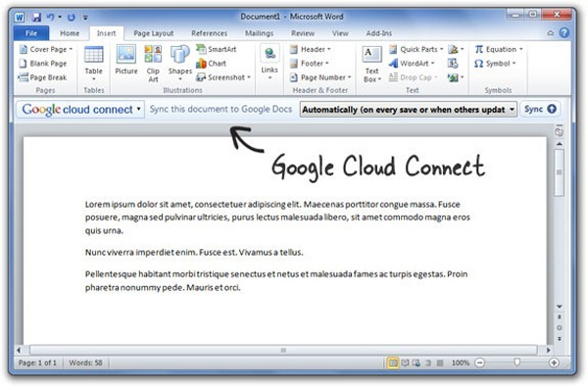The height and width of the screenshot is (387, 588).
Task: Open Clip Art pane
Action: (x=153, y=63)
